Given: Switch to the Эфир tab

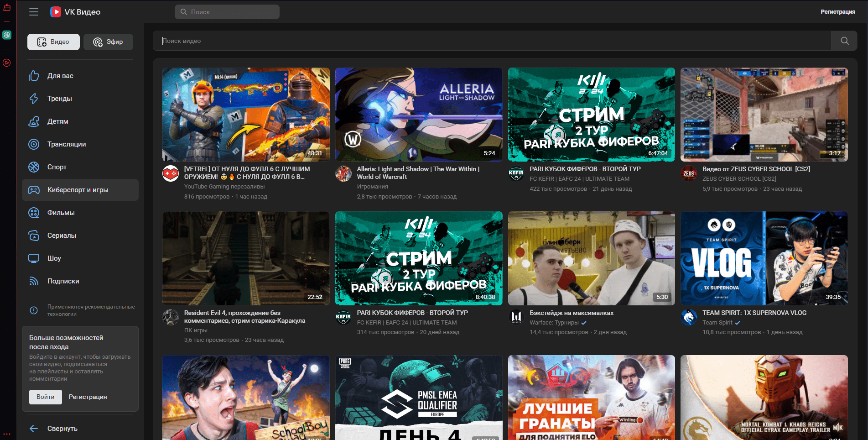Looking at the screenshot, I should coord(108,42).
